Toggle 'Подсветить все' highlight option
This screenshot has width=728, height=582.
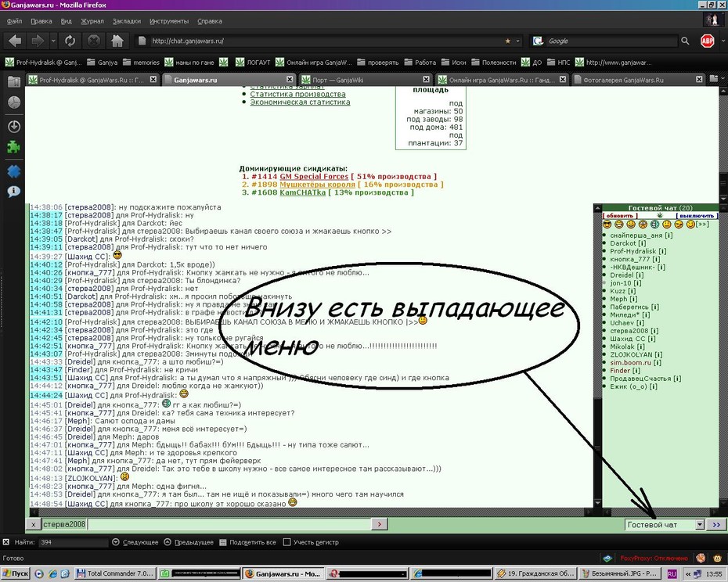pyautogui.click(x=248, y=542)
